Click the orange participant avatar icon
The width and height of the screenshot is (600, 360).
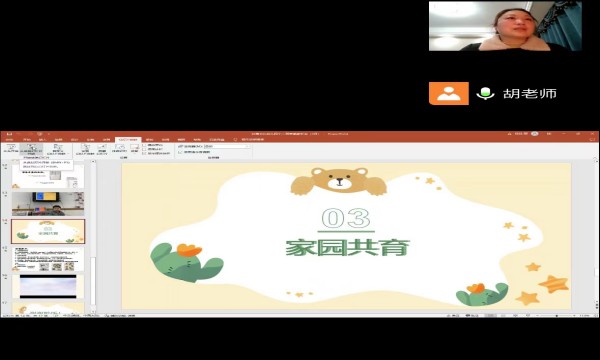point(448,93)
